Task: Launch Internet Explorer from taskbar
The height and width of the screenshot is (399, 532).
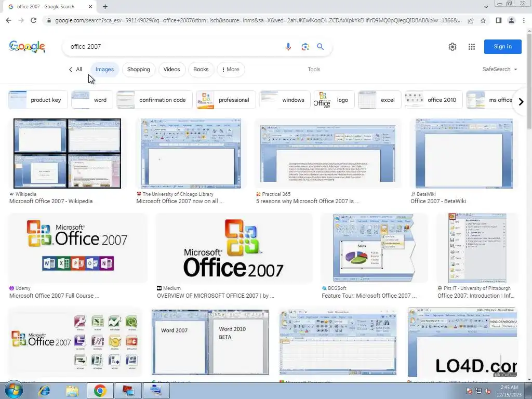Action: pyautogui.click(x=44, y=391)
